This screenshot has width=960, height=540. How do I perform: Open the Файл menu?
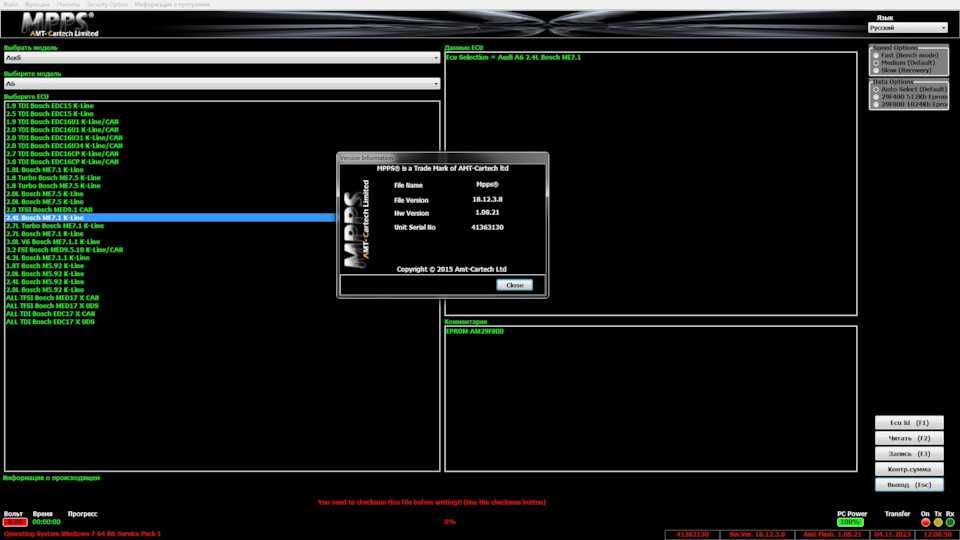[x=10, y=4]
